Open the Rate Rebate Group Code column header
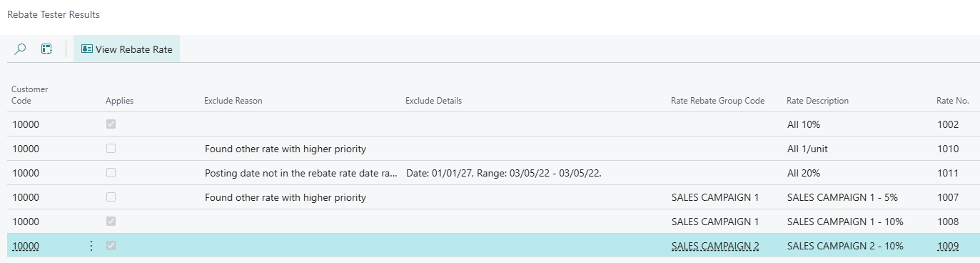980x263 pixels. coord(717,101)
